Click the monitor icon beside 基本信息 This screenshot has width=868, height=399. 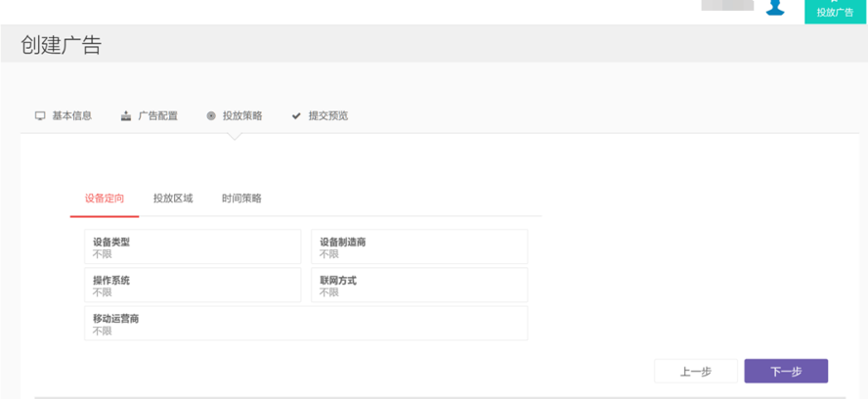(x=40, y=116)
